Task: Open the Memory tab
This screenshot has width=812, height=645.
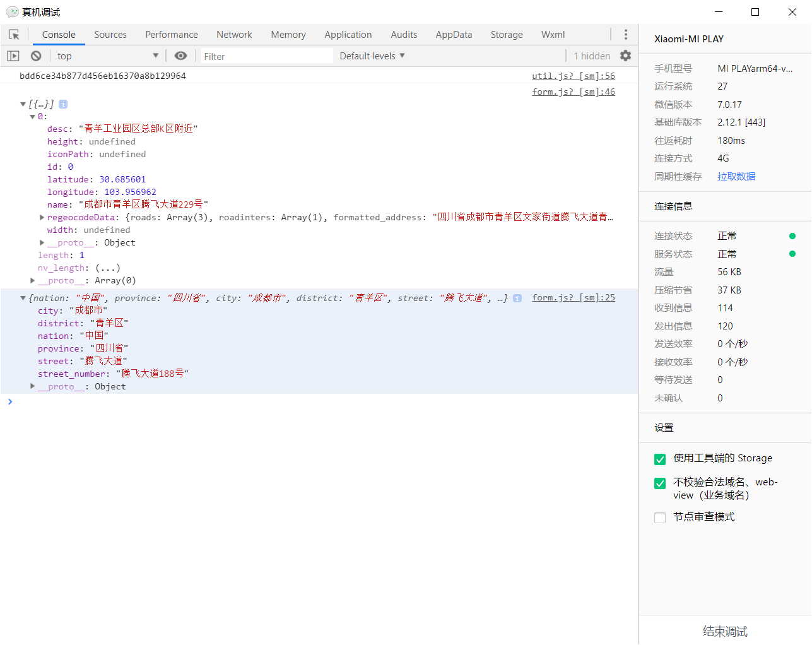Action: tap(288, 35)
